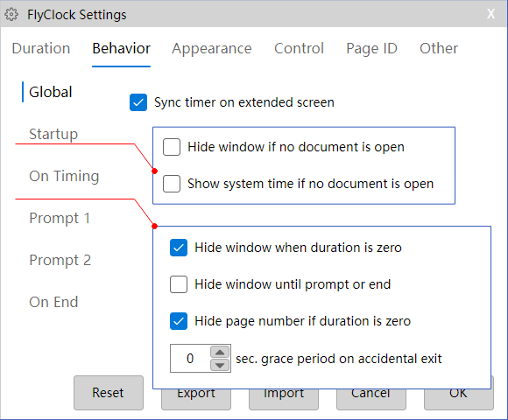Select the Global section in sidebar
The image size is (508, 420).
coord(51,92)
